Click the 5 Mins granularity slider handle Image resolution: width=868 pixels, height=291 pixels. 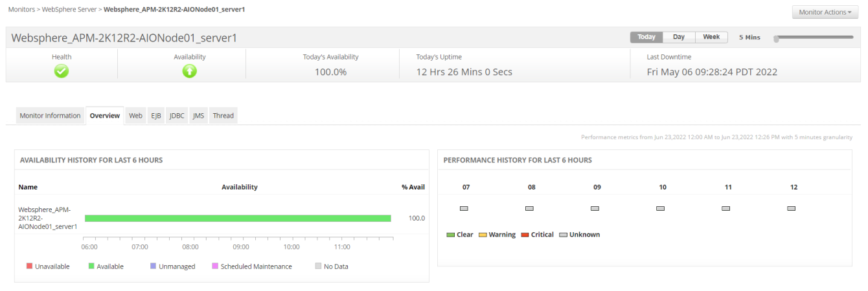click(x=776, y=39)
